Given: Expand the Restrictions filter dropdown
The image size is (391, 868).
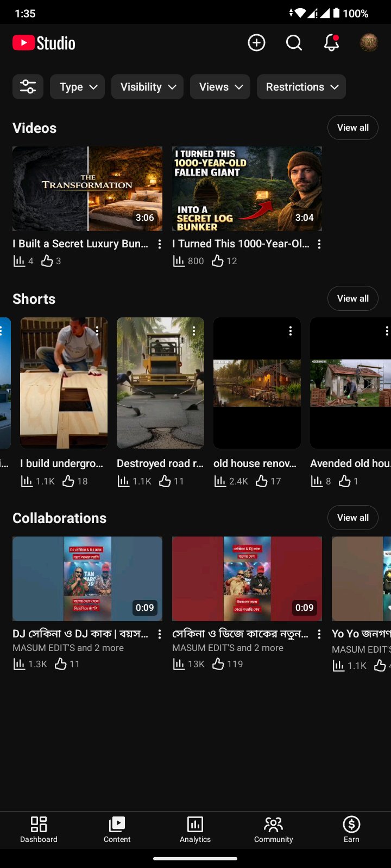Looking at the screenshot, I should 301,87.
